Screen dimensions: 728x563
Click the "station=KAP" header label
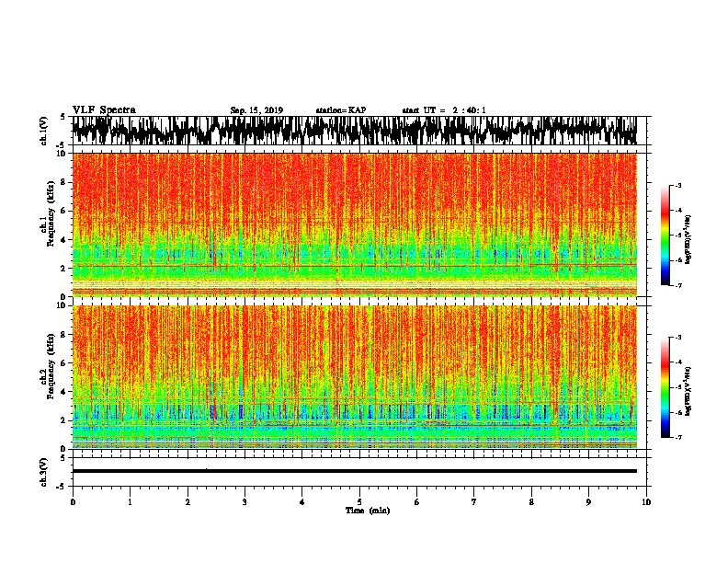tap(341, 110)
